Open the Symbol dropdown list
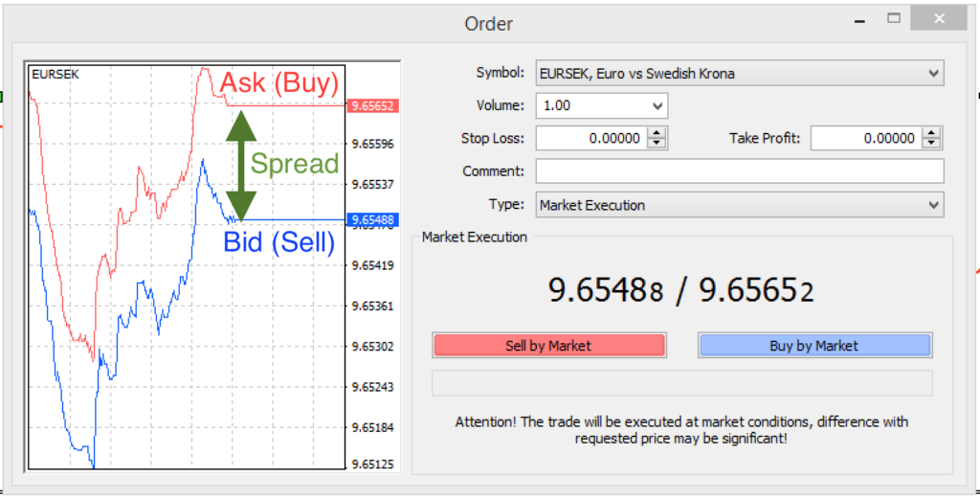 [x=933, y=74]
